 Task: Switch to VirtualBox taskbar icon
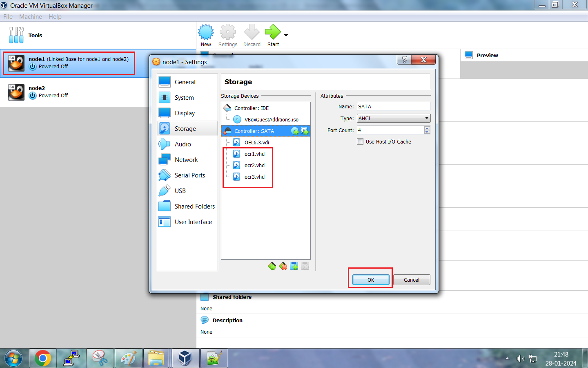coord(186,359)
